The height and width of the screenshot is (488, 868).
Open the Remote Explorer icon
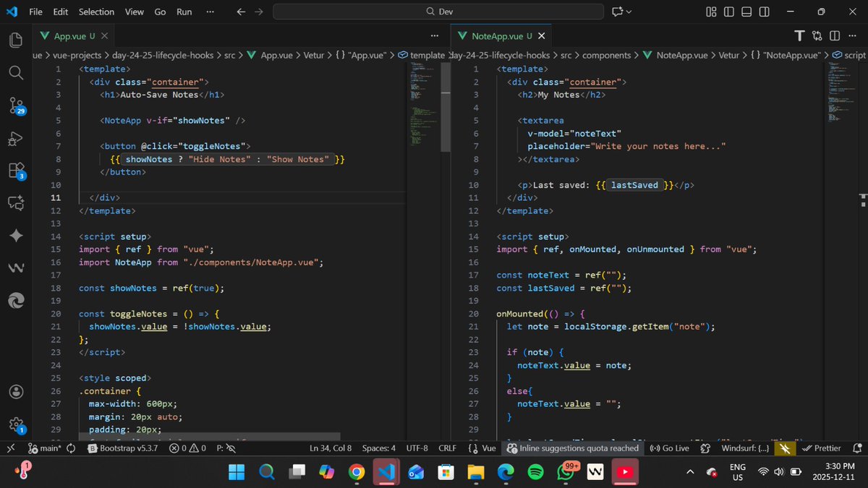15,203
